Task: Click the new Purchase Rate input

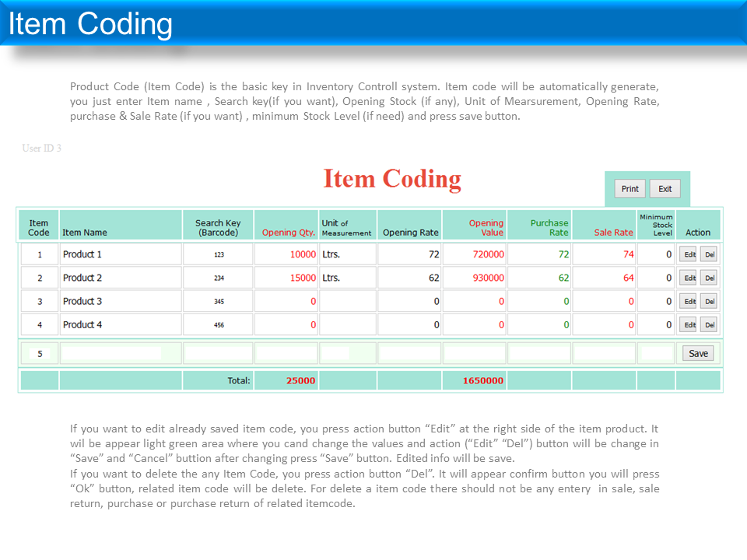Action: [x=539, y=353]
